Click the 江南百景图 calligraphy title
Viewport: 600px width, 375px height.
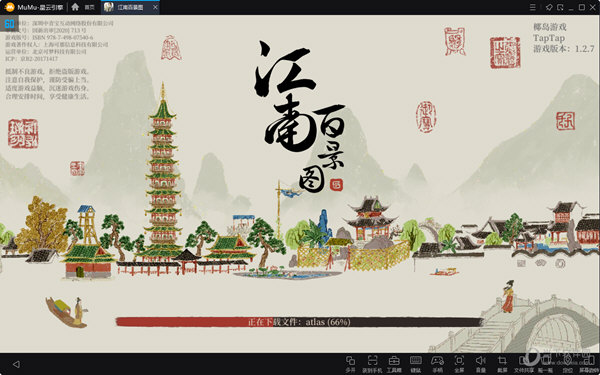[x=299, y=116]
